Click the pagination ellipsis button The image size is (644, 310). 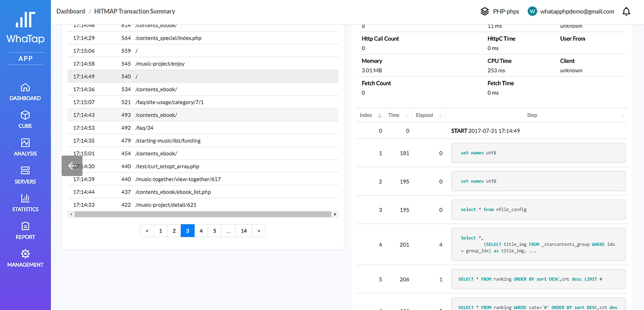click(228, 231)
